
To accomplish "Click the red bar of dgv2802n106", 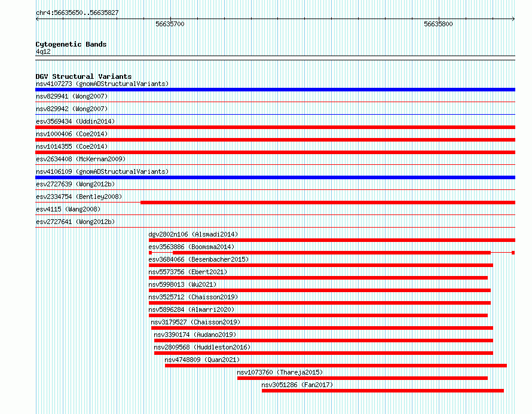I will 332,240.
